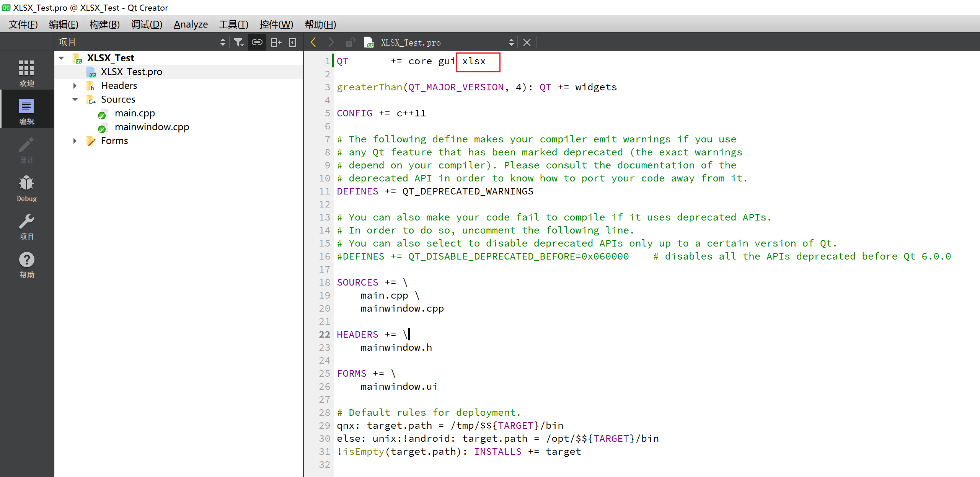Click the file lock icon
Image resolution: width=980 pixels, height=477 pixels.
pos(350,42)
